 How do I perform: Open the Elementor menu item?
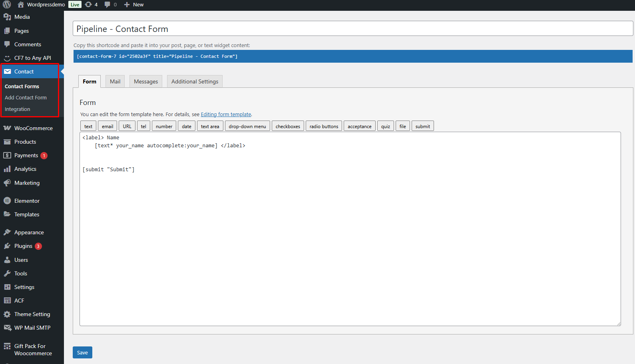tap(27, 201)
